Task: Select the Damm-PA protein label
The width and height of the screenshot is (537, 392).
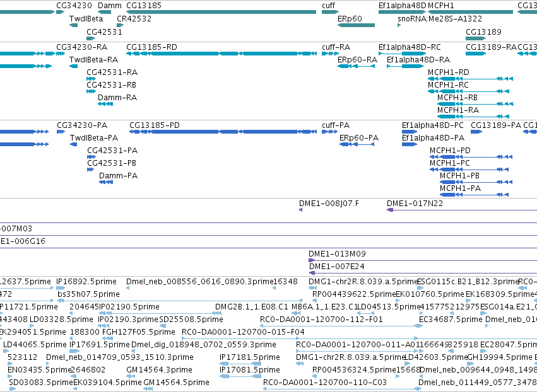Action: pos(118,176)
